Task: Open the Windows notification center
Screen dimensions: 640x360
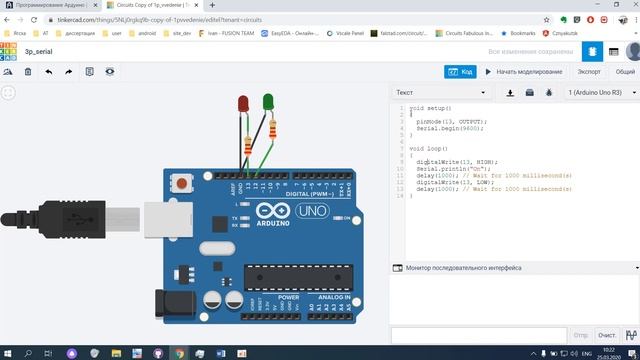Action: coord(632,353)
